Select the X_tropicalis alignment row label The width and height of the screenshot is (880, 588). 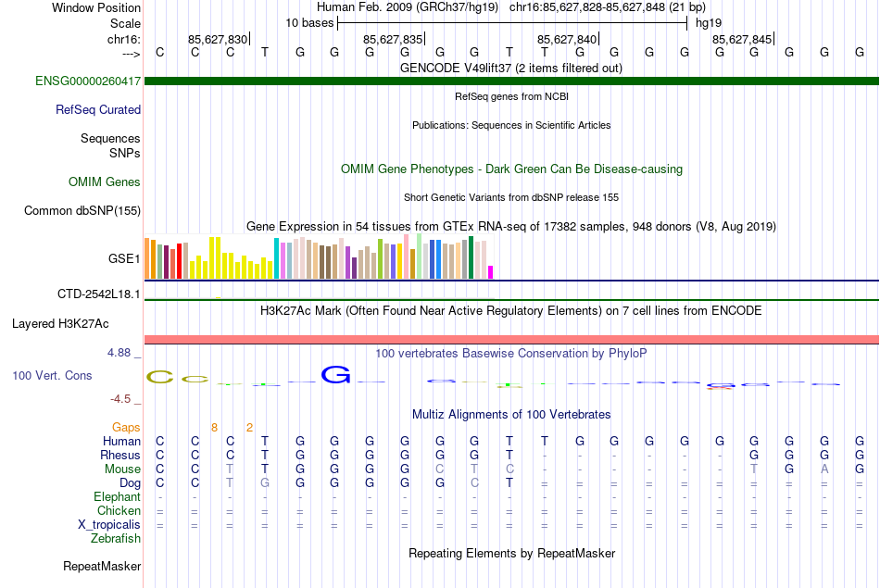(109, 525)
